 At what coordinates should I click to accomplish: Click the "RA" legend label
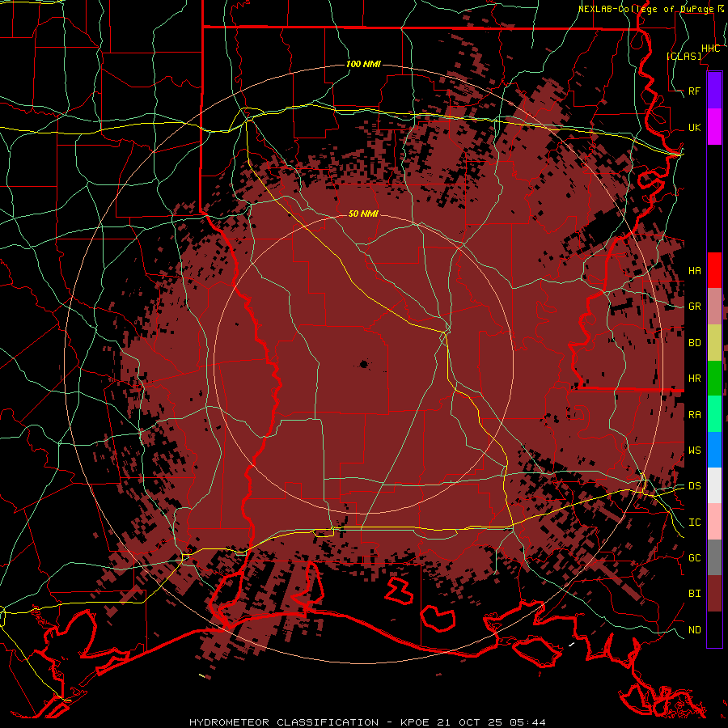[694, 415]
